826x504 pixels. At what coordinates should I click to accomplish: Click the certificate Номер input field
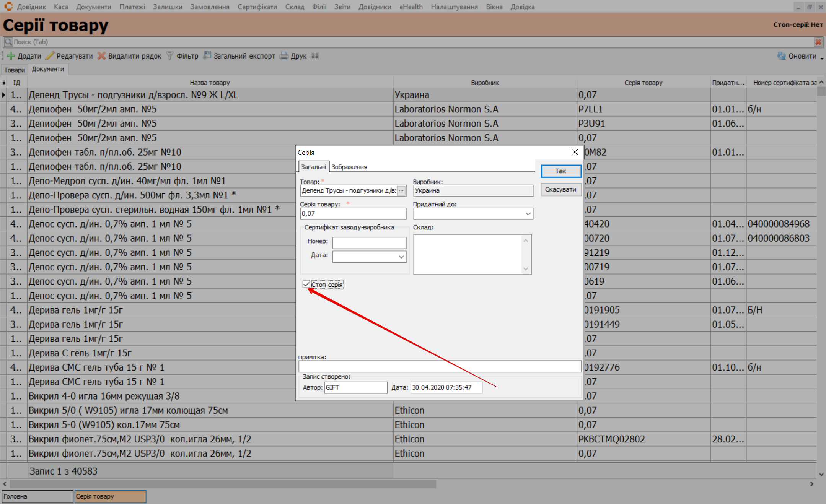[x=369, y=242]
